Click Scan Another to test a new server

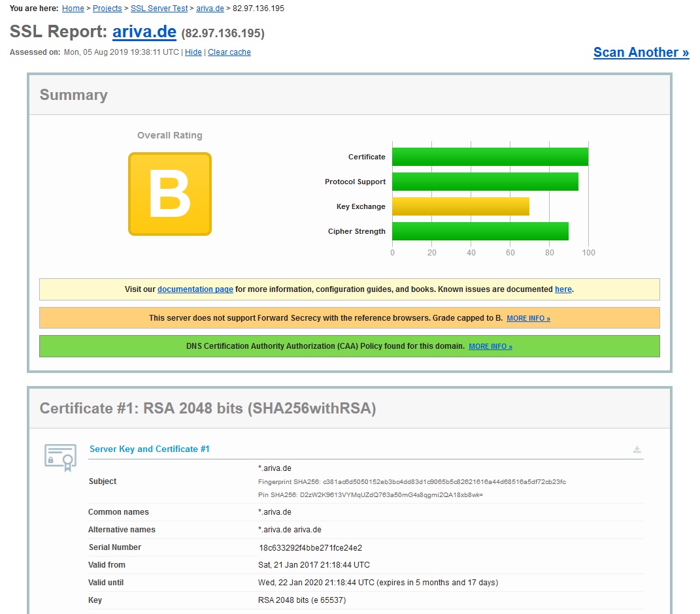pos(641,52)
